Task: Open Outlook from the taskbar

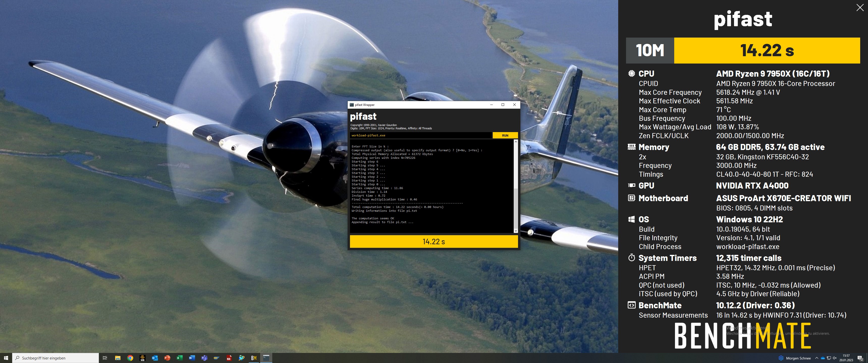Action: [x=155, y=358]
